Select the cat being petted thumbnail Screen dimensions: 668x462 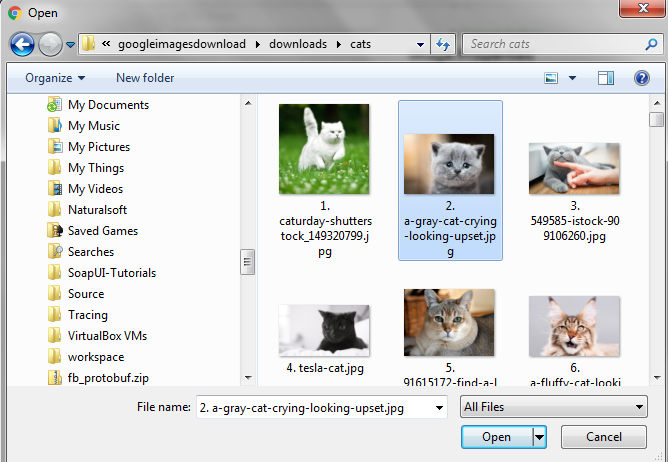click(x=574, y=168)
